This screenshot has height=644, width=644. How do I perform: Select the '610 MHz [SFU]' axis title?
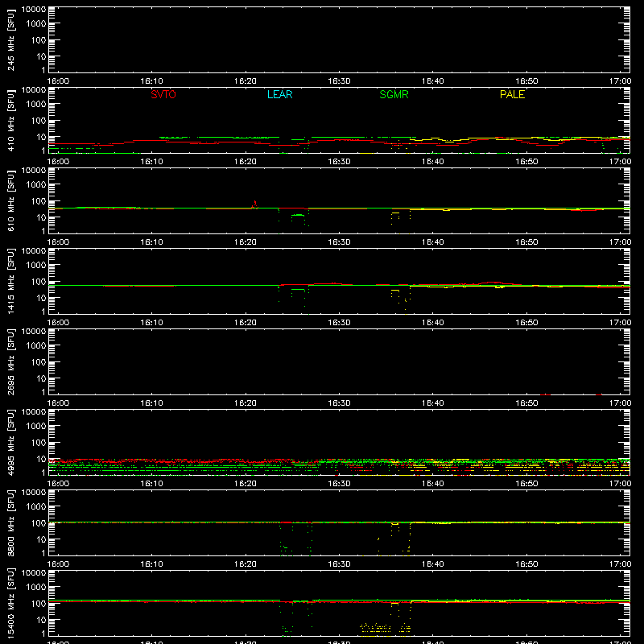10,200
